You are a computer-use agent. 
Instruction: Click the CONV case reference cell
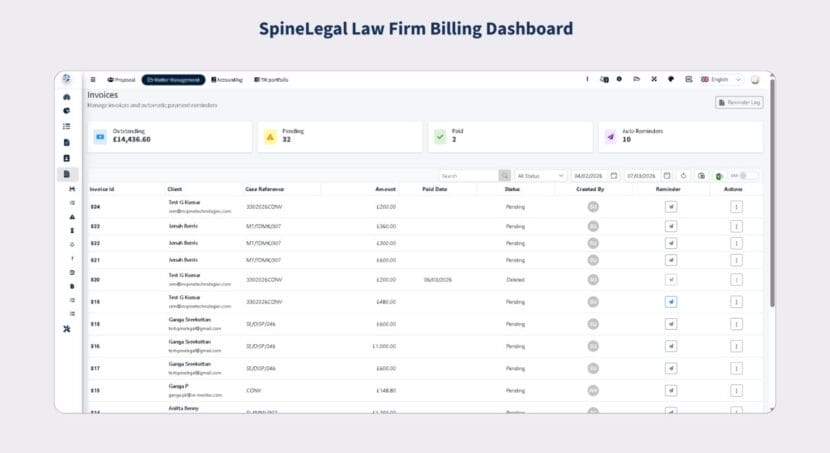click(x=254, y=391)
